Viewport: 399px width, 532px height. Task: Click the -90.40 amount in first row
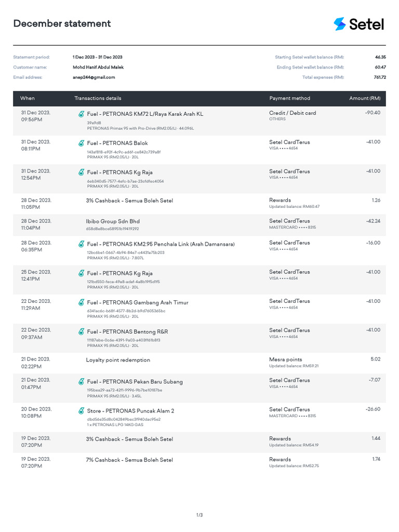point(373,113)
